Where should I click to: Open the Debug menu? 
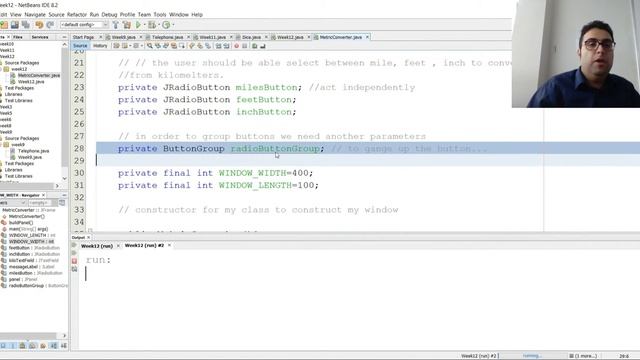click(109, 15)
